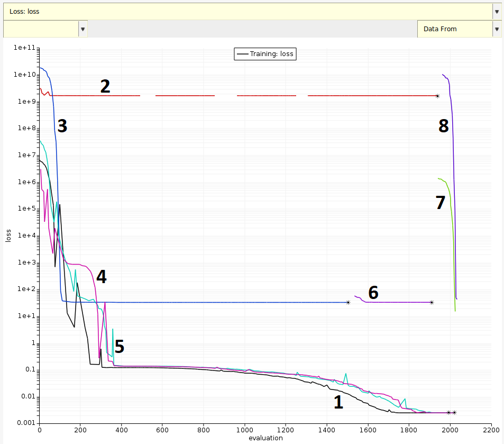Click the "1e+11" y-axis tick label

coord(24,48)
